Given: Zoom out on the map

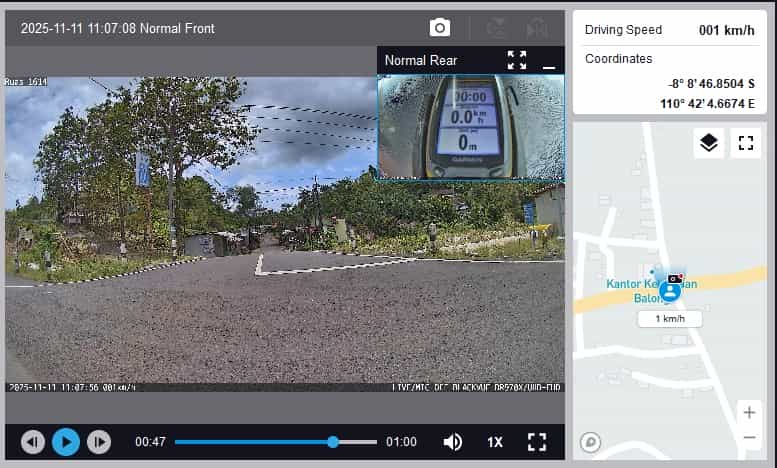Looking at the screenshot, I should point(749,437).
